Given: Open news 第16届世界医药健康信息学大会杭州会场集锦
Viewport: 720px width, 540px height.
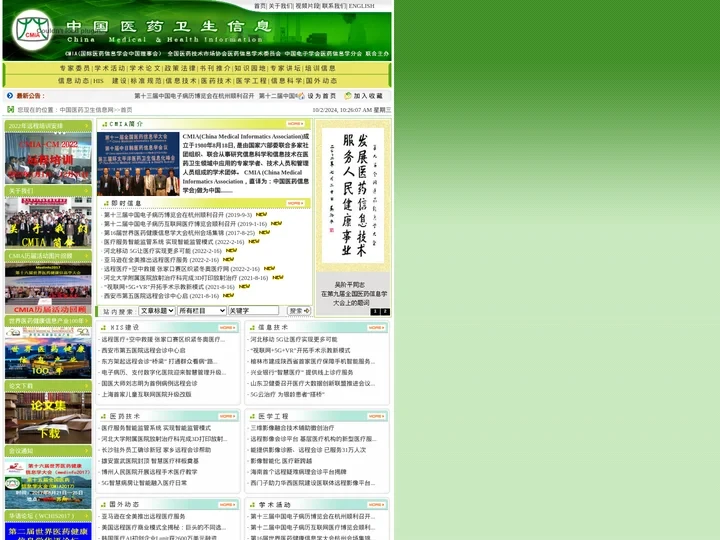Looking at the screenshot, I should tap(179, 233).
